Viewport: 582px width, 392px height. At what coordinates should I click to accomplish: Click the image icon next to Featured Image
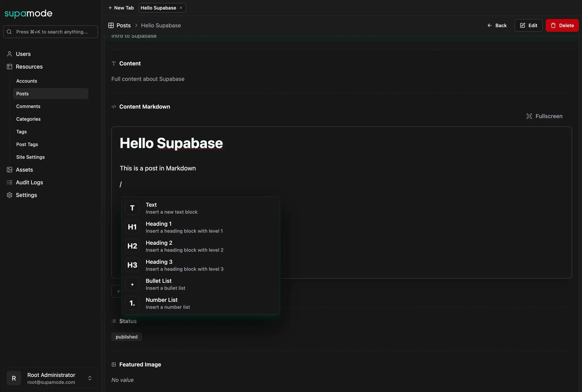coord(114,364)
